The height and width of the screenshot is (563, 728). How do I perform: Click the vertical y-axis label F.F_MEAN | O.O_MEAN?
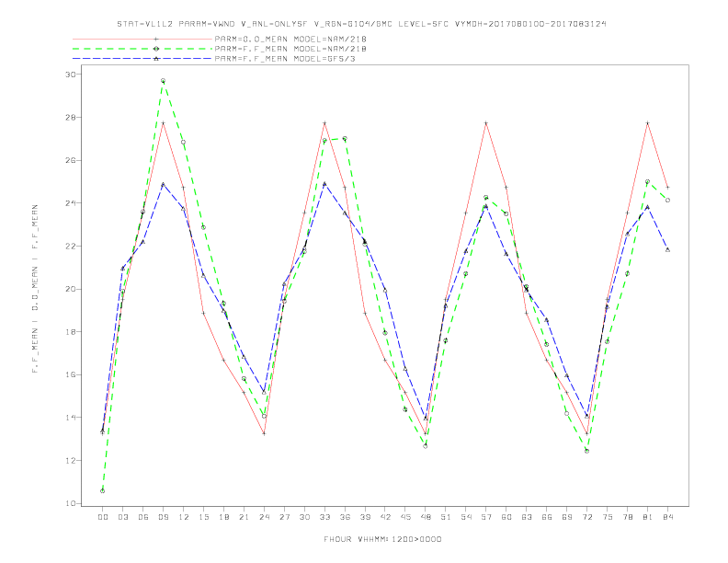click(x=35, y=289)
